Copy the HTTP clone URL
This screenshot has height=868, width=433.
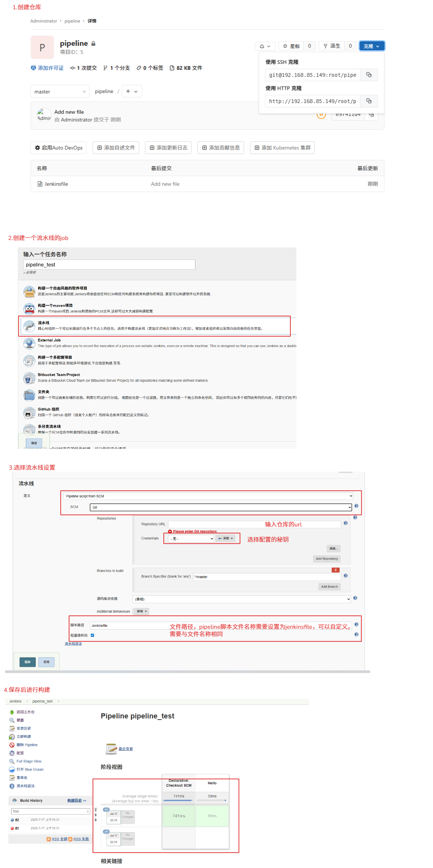click(x=369, y=101)
